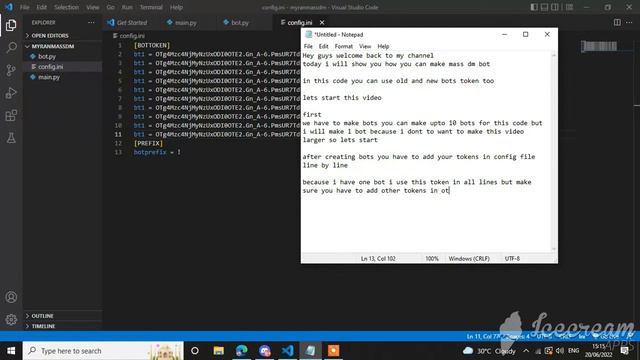Click the VS Code editor minimap
640x360 pixels.
pyautogui.click(x=599, y=46)
